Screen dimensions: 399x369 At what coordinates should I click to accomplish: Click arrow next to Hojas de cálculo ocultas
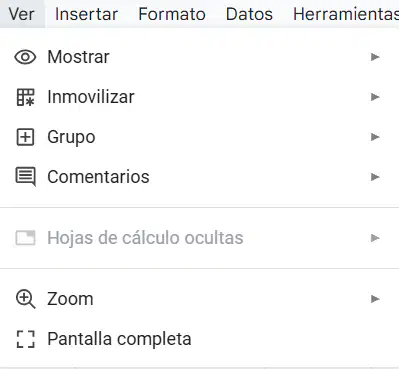click(375, 238)
